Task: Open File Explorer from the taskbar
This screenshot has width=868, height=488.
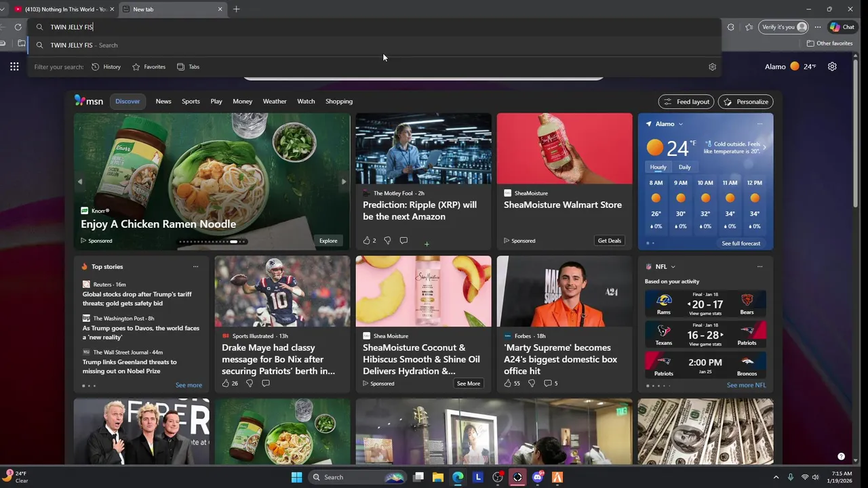Action: 437,477
